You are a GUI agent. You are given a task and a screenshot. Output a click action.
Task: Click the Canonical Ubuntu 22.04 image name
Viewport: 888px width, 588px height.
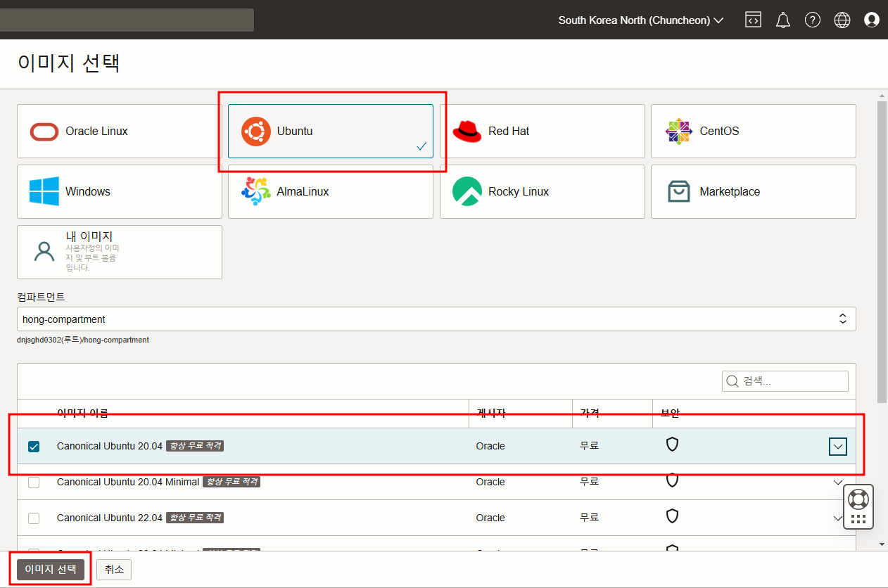(x=109, y=518)
